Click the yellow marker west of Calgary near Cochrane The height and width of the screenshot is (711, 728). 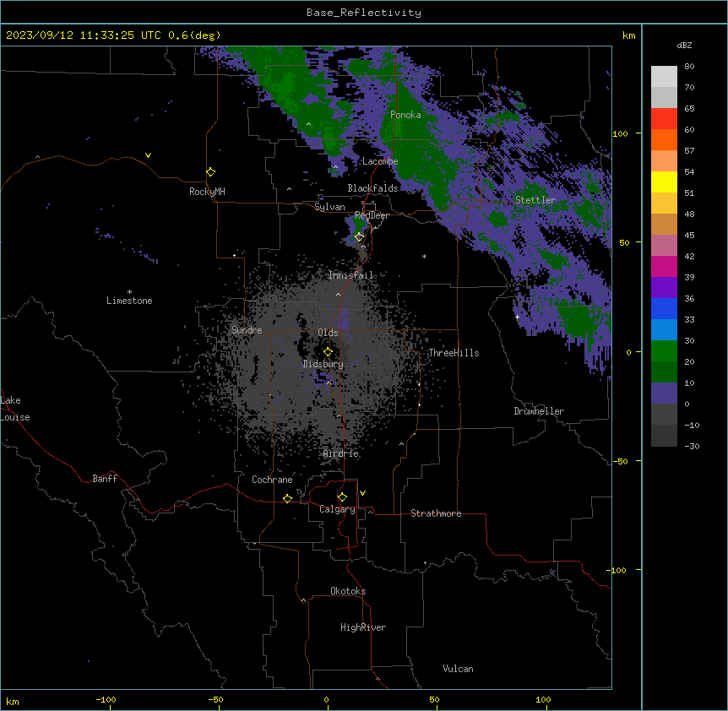click(287, 498)
